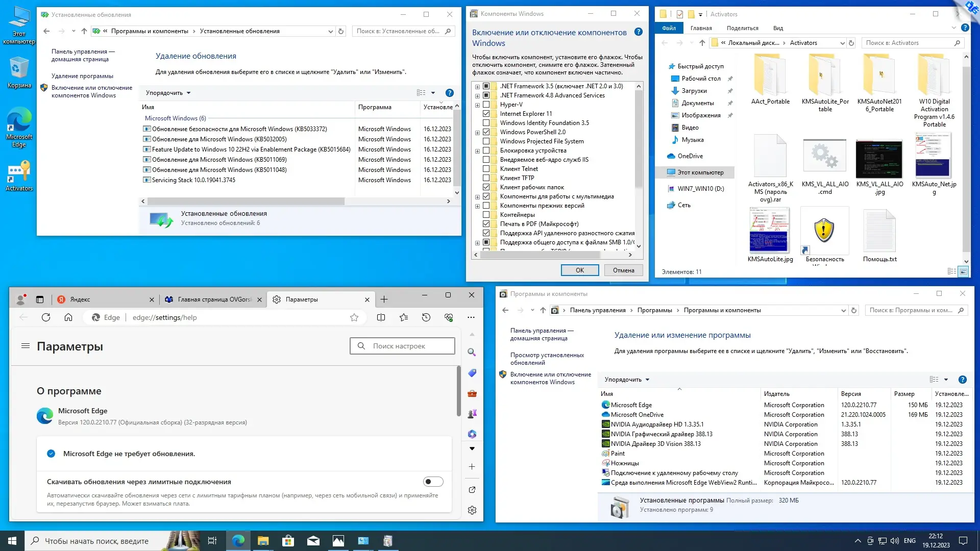Open Edge split screen icon
The image size is (980, 551).
point(381,317)
